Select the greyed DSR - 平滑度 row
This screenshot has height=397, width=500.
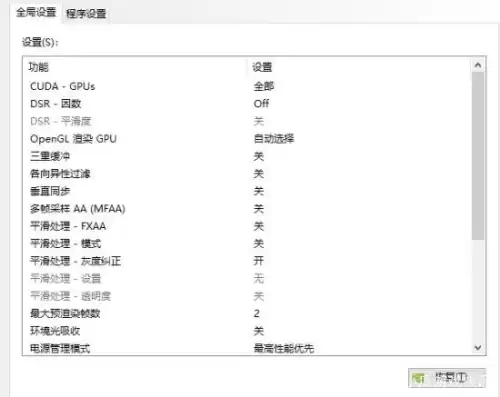pyautogui.click(x=247, y=121)
